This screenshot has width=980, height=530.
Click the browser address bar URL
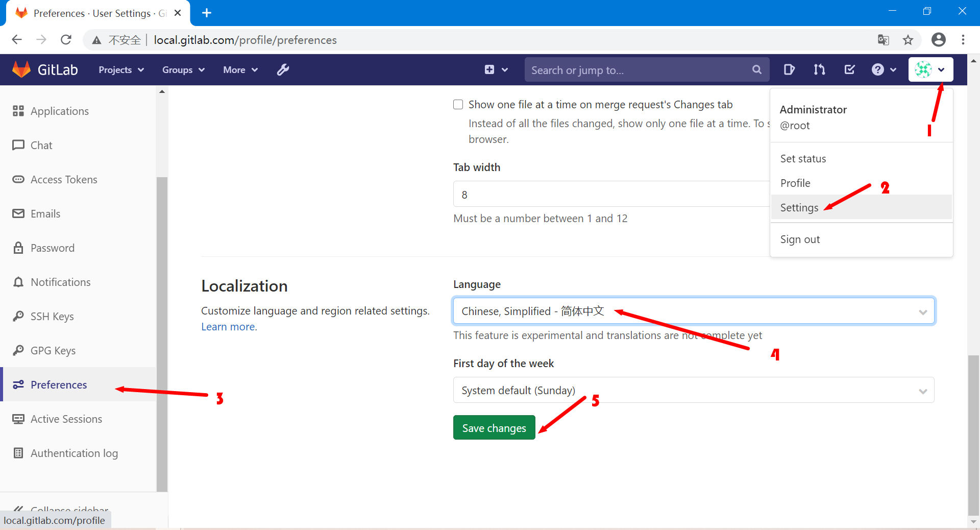pyautogui.click(x=245, y=40)
